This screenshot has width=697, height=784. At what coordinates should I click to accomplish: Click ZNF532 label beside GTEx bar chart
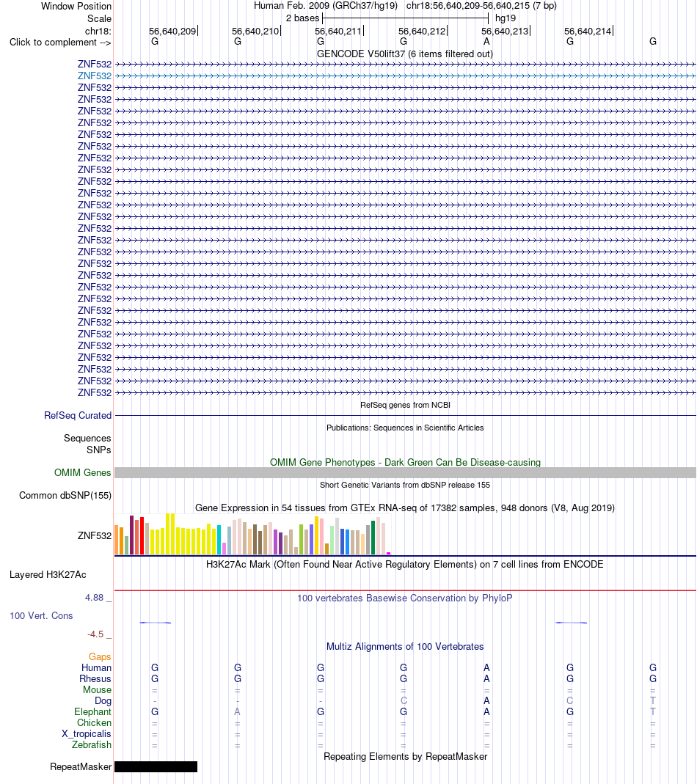tap(95, 535)
